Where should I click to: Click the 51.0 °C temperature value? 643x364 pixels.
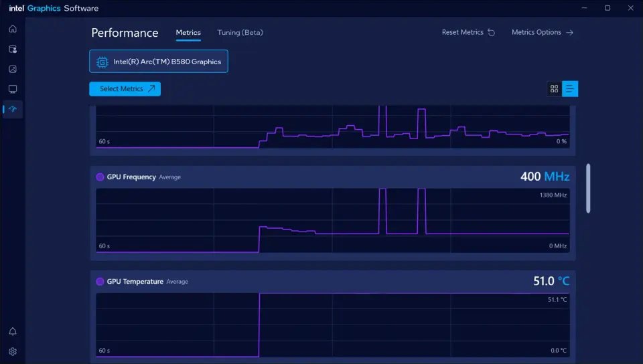(551, 281)
